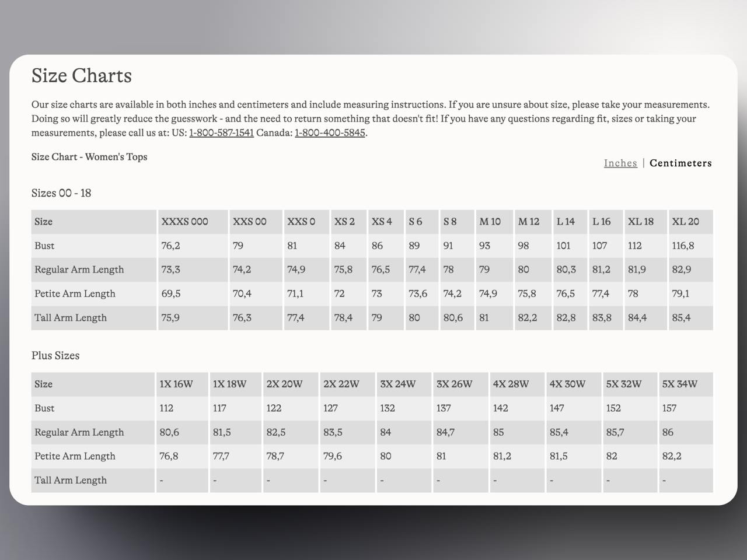Image resolution: width=747 pixels, height=560 pixels.
Task: Select the plus-size bust value 157 cell
Action: coord(669,408)
